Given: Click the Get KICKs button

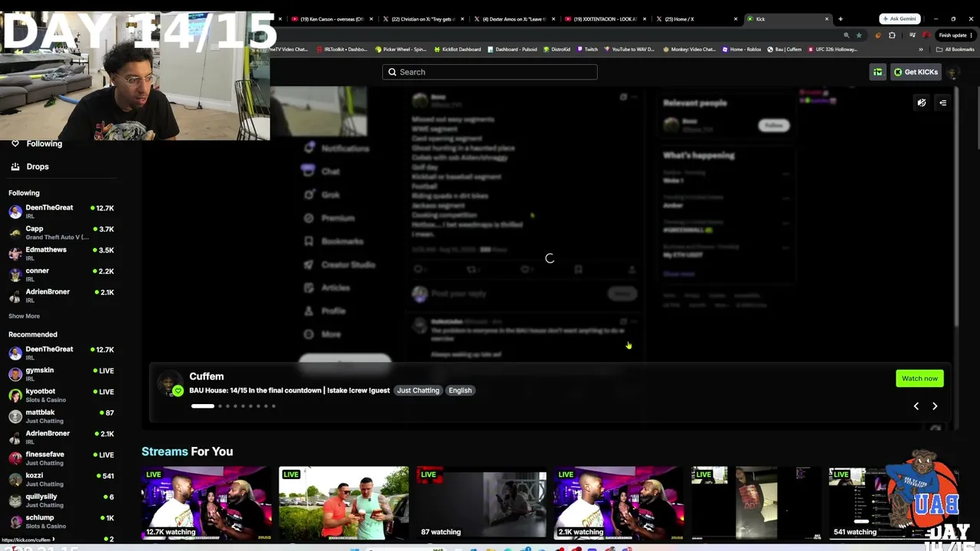Looking at the screenshot, I should click(x=915, y=72).
